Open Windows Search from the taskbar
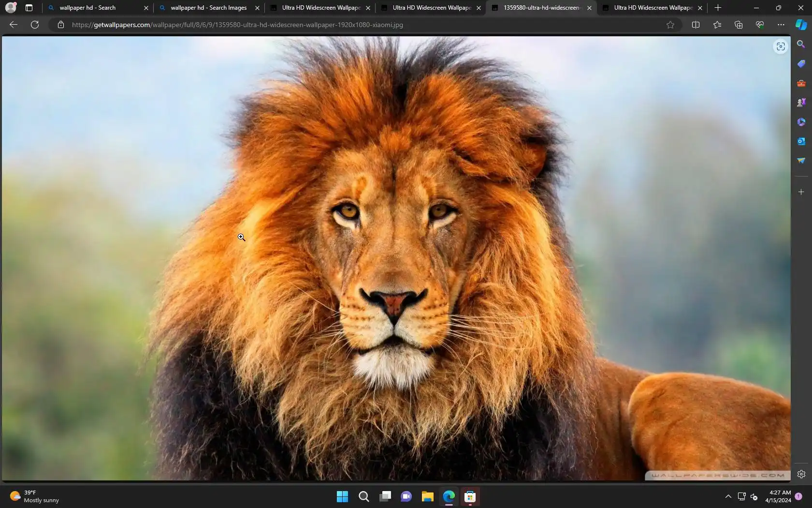This screenshot has height=508, width=812. [x=363, y=496]
